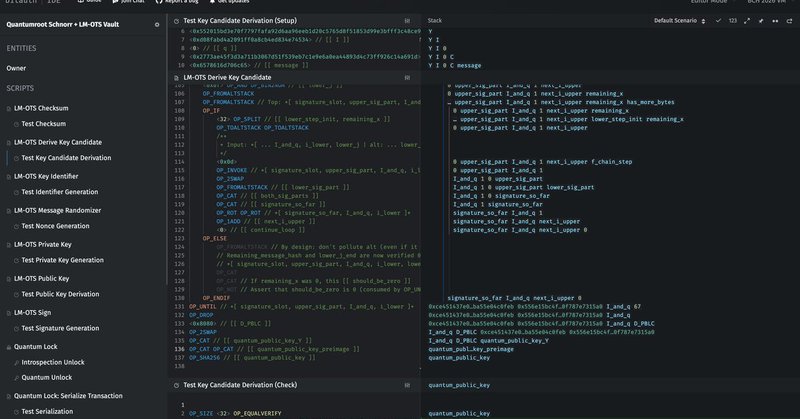
Task: Open LM-OTS Derive Key Candidate script
Action: (x=58, y=142)
